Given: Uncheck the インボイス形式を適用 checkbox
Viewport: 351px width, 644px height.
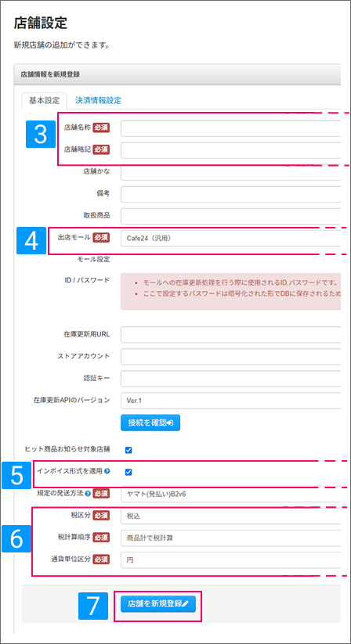Looking at the screenshot, I should pyautogui.click(x=128, y=472).
